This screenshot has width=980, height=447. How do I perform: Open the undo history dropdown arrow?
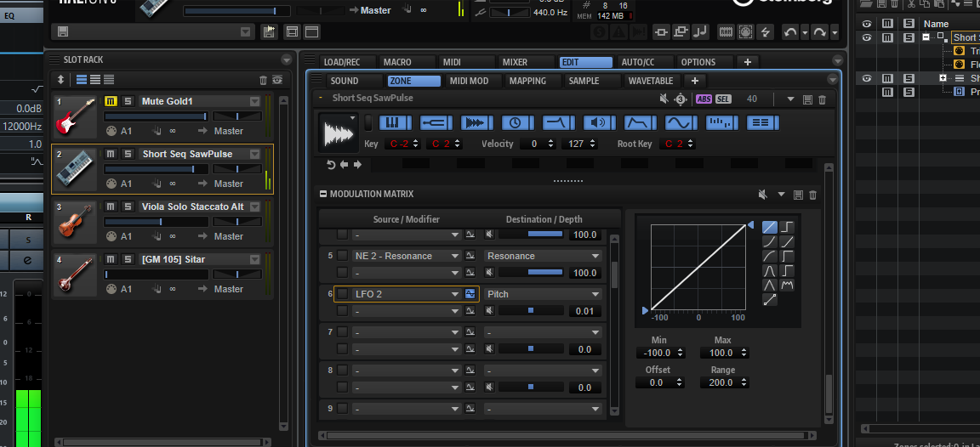805,32
